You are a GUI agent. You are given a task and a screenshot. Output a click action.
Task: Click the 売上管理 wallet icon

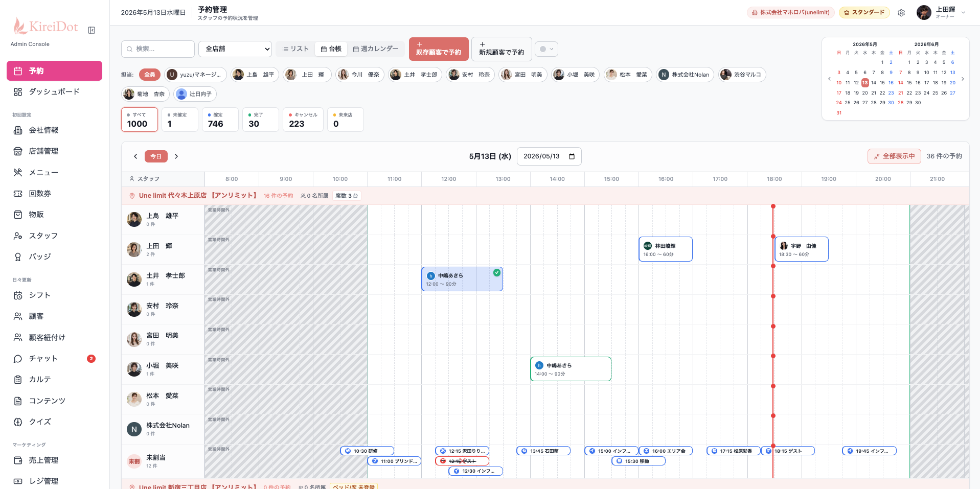click(18, 460)
